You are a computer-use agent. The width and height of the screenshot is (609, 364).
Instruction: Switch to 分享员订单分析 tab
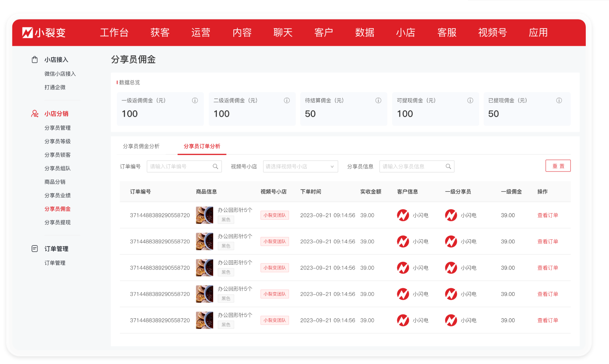click(202, 146)
